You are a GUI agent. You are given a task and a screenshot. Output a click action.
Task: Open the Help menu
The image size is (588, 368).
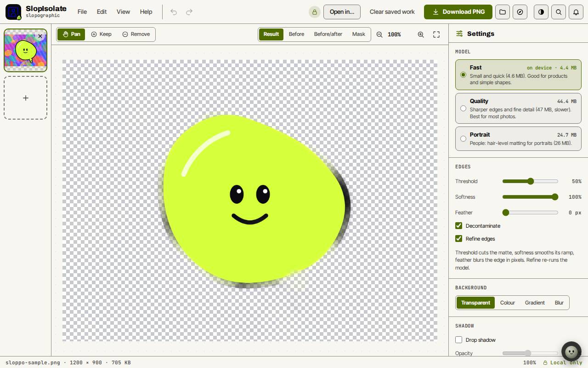point(146,12)
